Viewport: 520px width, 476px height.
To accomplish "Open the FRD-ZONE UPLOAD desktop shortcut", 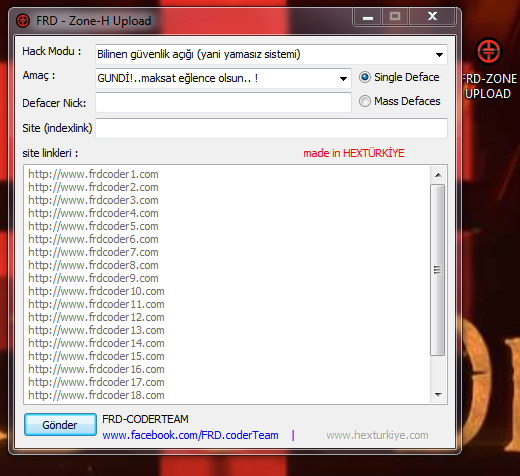I will [x=489, y=68].
